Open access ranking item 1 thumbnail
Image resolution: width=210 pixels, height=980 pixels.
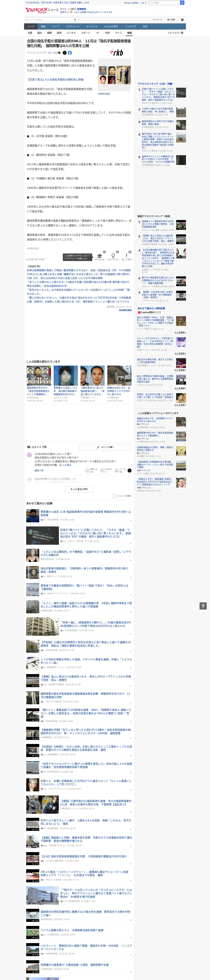(x=181, y=92)
